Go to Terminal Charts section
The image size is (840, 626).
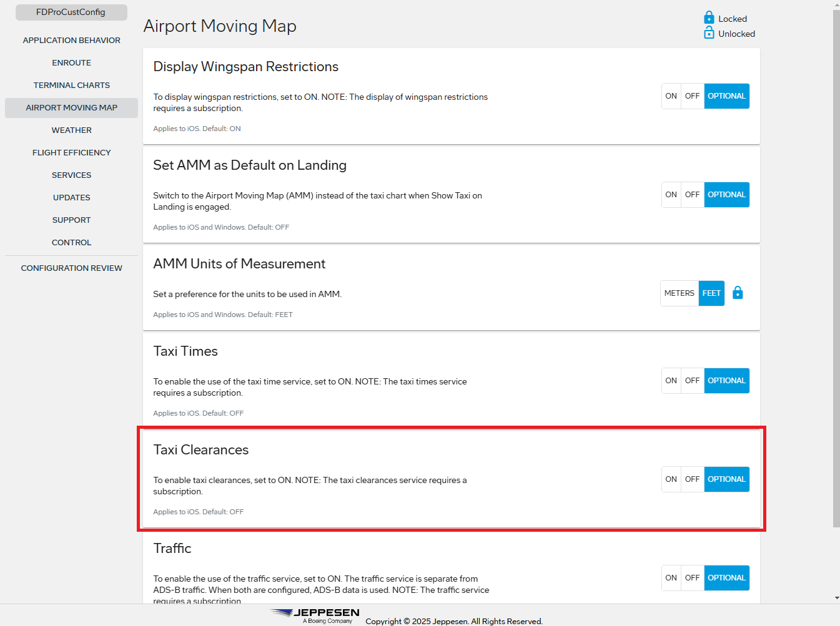71,85
